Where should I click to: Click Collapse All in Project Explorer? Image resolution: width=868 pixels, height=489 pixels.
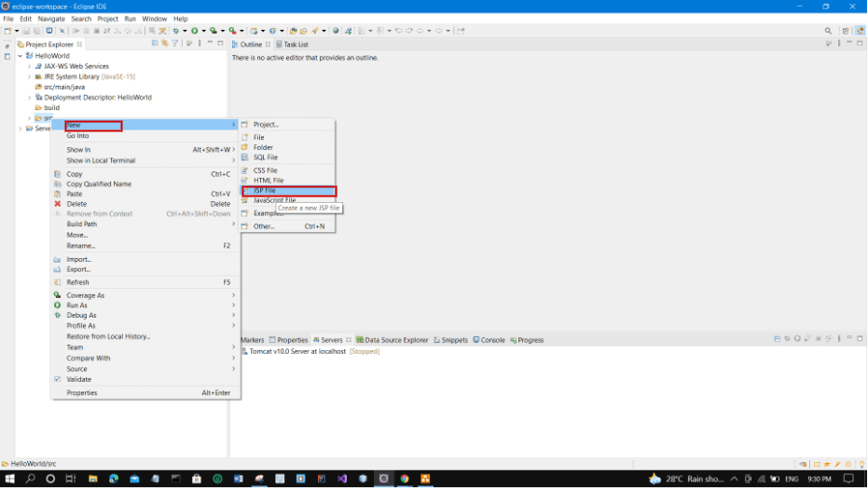point(155,43)
